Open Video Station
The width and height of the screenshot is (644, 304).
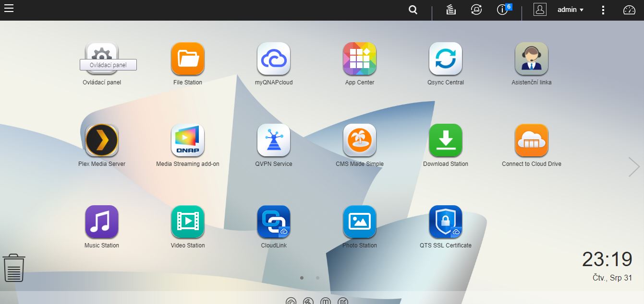tap(188, 222)
